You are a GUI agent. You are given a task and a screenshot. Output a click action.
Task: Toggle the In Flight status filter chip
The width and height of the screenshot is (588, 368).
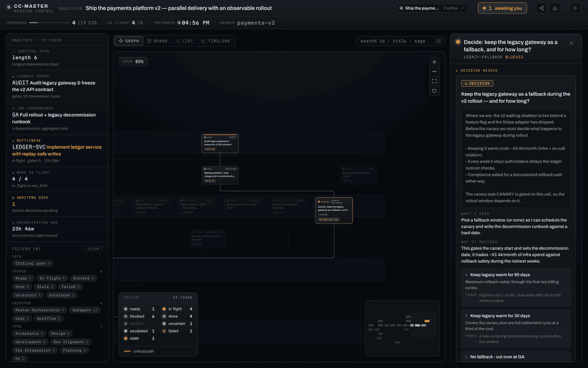click(52, 278)
